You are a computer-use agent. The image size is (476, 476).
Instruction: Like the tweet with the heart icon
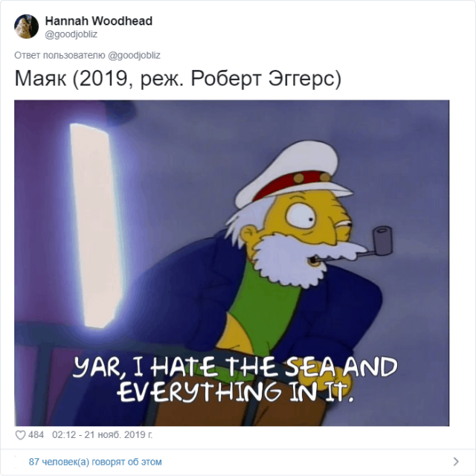[20, 435]
